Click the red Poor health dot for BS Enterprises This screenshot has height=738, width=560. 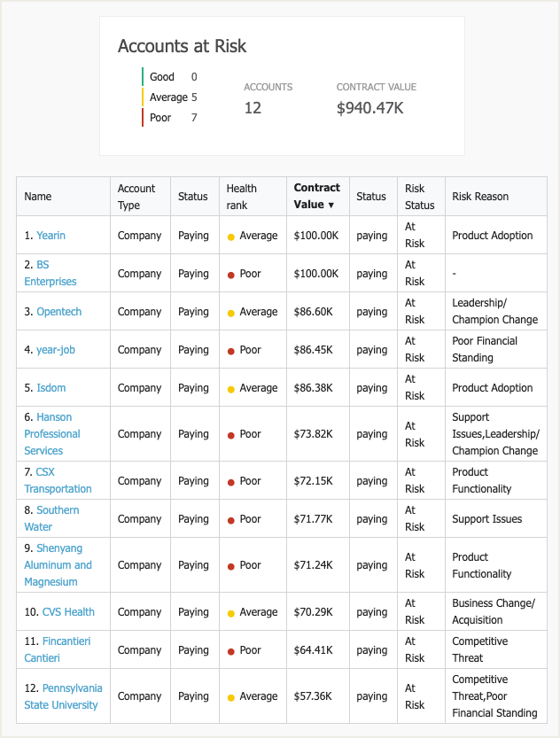point(231,275)
